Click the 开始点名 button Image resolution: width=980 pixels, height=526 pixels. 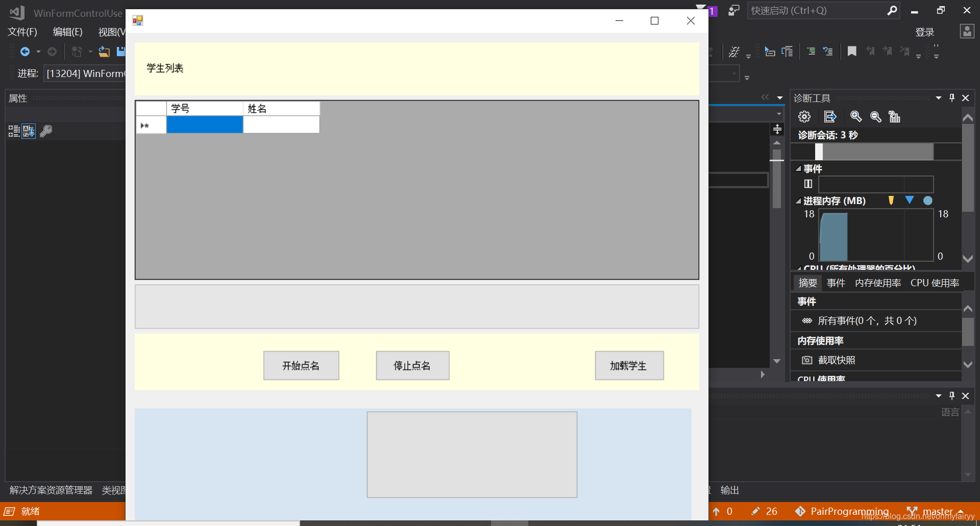pyautogui.click(x=301, y=365)
